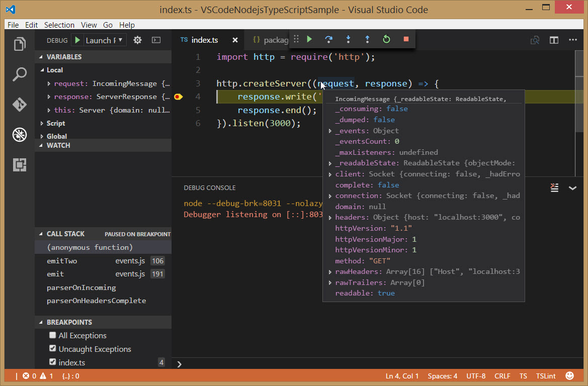Stop the debug session
Screen dimensions: 588x386
coord(406,39)
